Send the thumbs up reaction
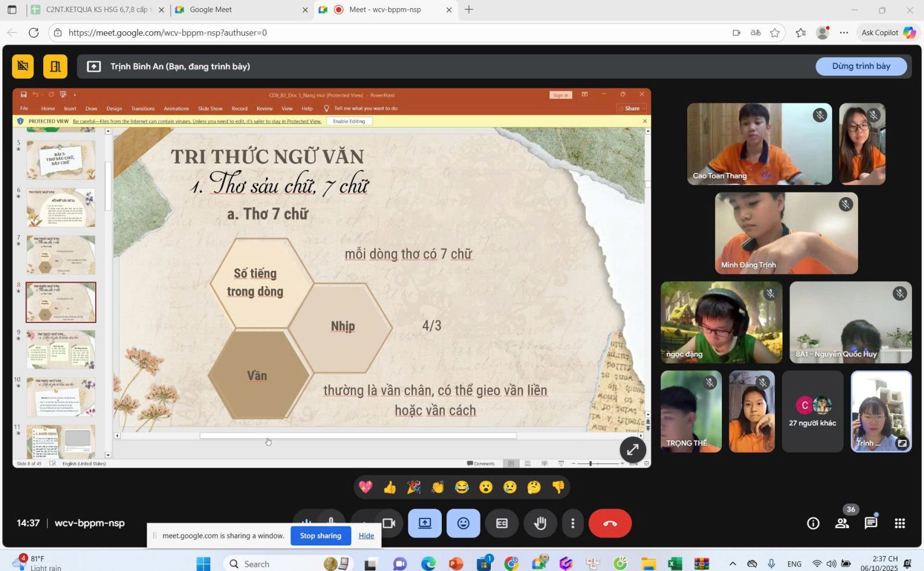924x571 pixels. (390, 487)
